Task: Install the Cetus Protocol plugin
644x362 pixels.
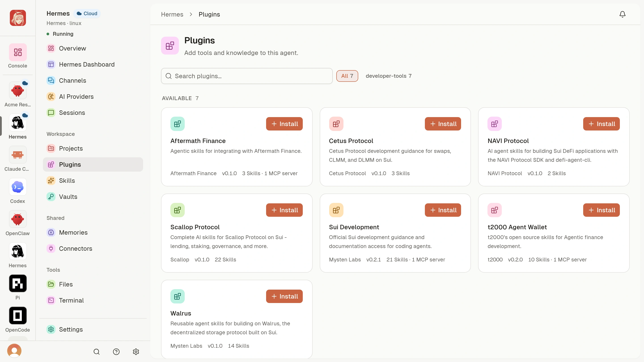Action: point(443,124)
